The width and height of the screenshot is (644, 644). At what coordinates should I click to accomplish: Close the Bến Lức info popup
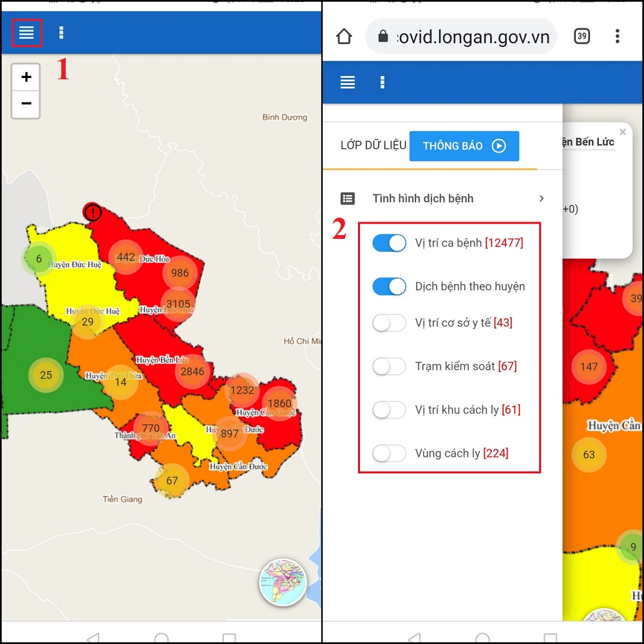coord(623,132)
